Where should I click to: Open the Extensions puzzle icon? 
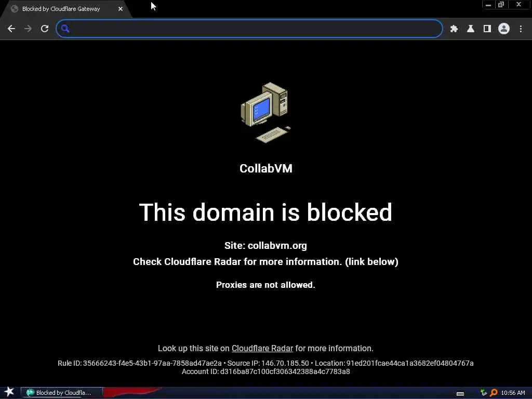tap(454, 29)
